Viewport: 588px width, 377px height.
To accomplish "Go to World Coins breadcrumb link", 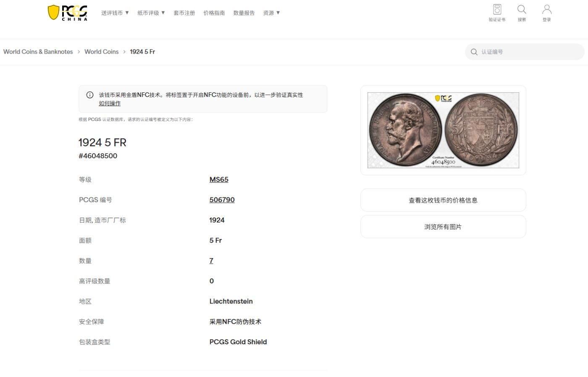I will click(102, 52).
